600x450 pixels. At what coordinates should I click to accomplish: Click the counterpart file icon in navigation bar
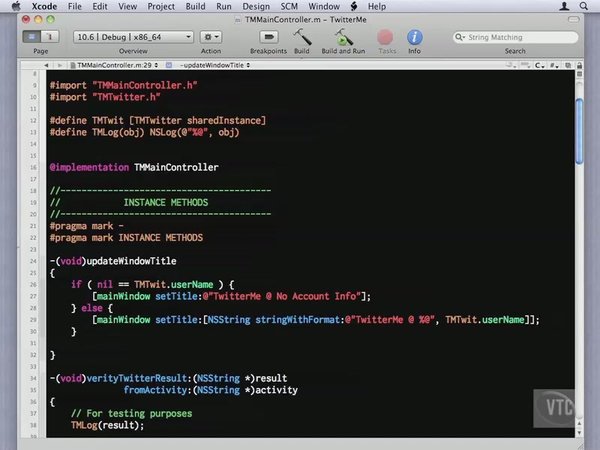click(x=568, y=65)
